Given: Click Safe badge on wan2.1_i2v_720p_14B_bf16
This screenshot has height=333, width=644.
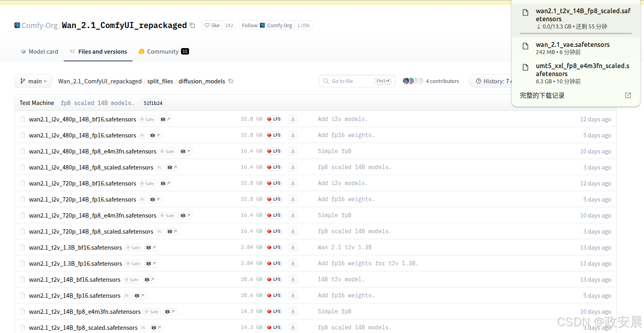Looking at the screenshot, I should (147, 184).
